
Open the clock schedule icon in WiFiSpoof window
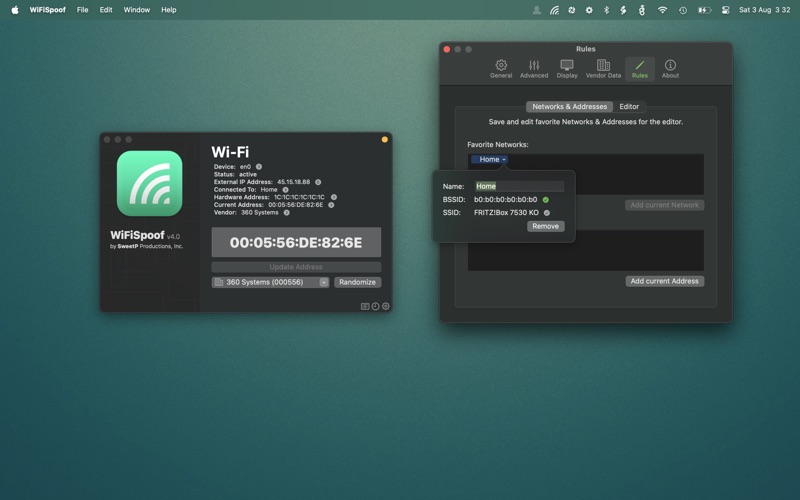(x=376, y=306)
